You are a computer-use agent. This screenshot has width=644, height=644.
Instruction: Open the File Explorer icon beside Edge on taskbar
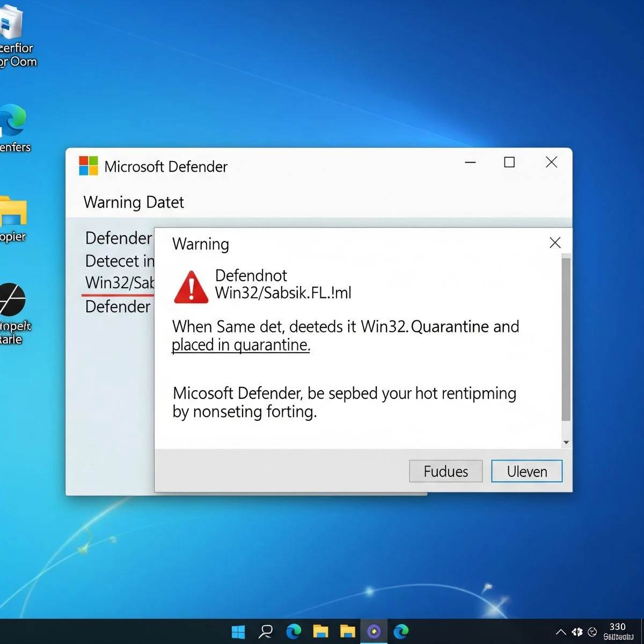[x=320, y=632]
